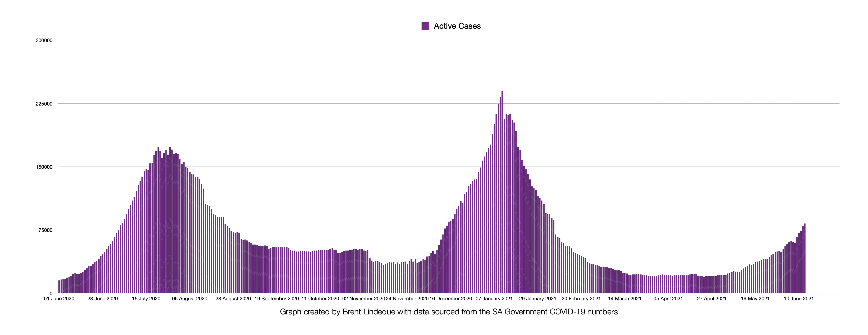
Task: Select the 07 January 2021 axis label
Action: 494,299
